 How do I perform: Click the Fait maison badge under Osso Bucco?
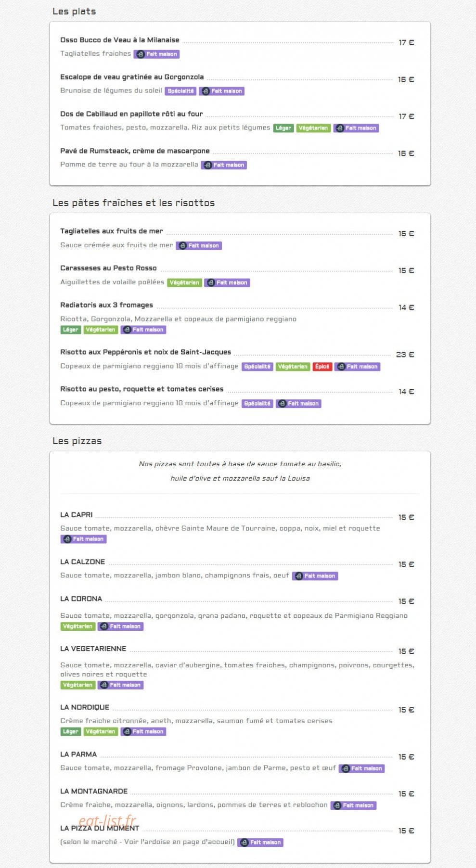pos(157,54)
